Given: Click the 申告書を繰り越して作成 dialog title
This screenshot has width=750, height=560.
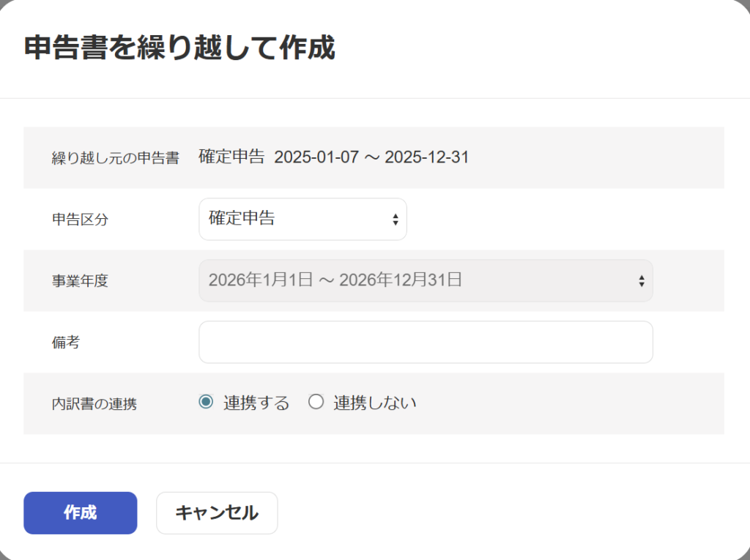Looking at the screenshot, I should pos(180,48).
